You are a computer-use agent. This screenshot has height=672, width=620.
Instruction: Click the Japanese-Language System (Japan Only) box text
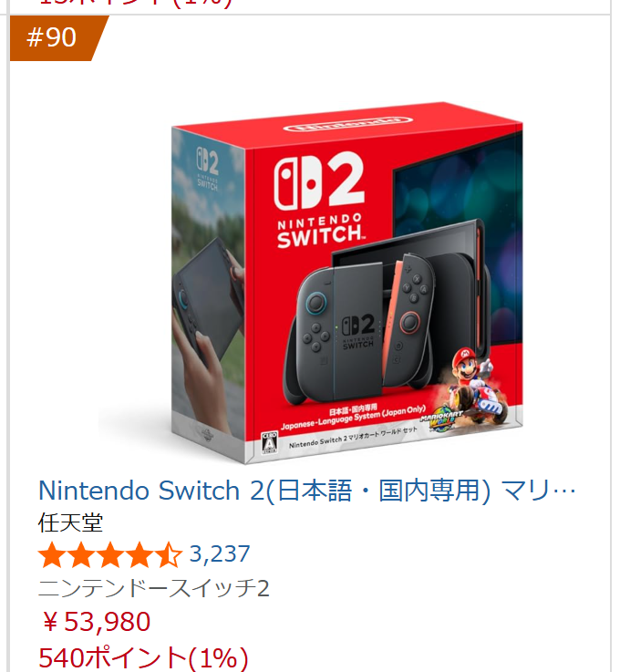tap(353, 419)
